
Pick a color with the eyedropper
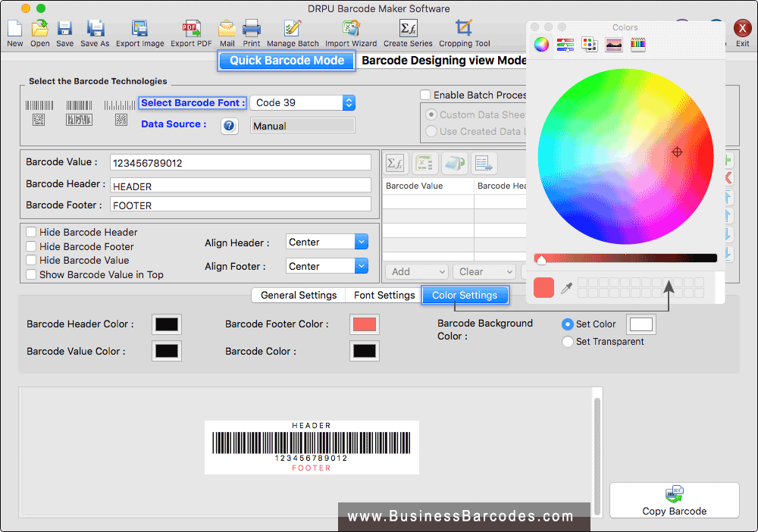[x=566, y=288]
